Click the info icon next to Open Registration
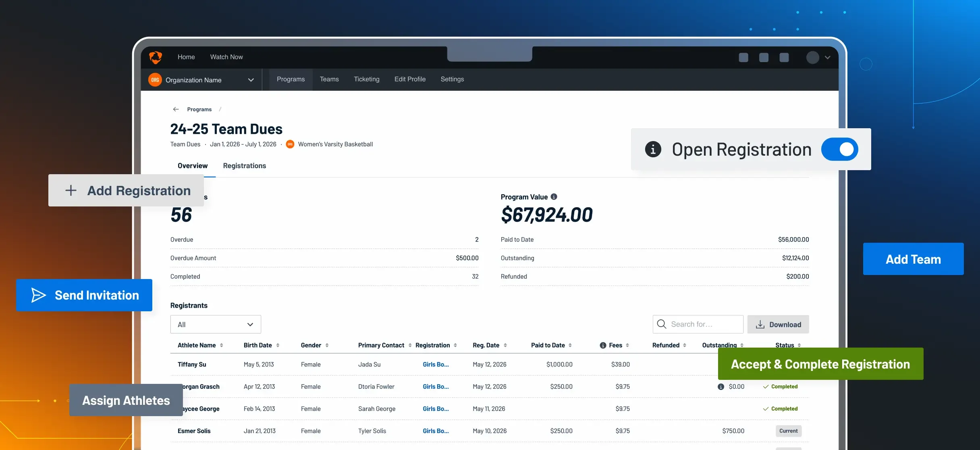980x450 pixels. pos(653,149)
